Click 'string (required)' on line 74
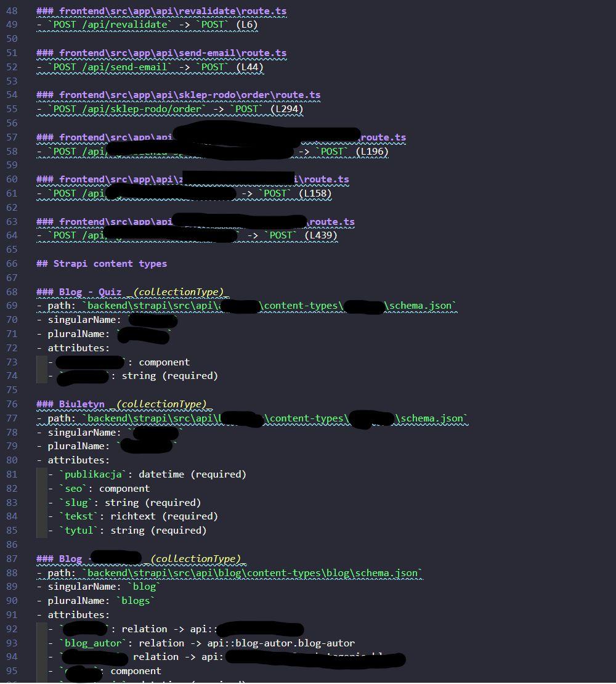 coord(169,376)
